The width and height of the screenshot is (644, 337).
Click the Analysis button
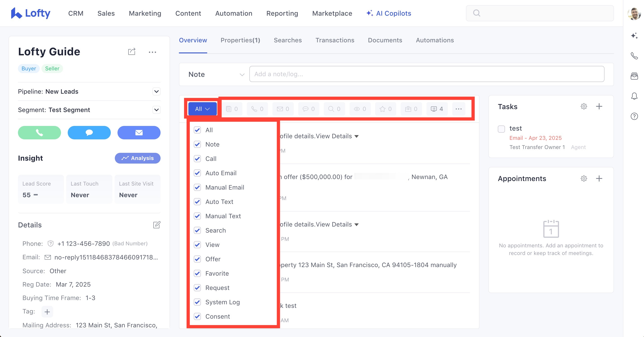[137, 158]
